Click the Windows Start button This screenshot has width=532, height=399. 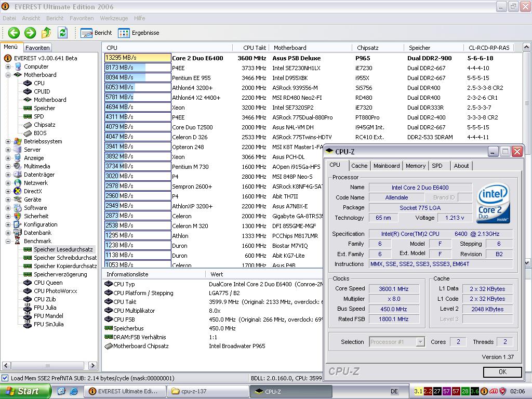pyautogui.click(x=24, y=391)
